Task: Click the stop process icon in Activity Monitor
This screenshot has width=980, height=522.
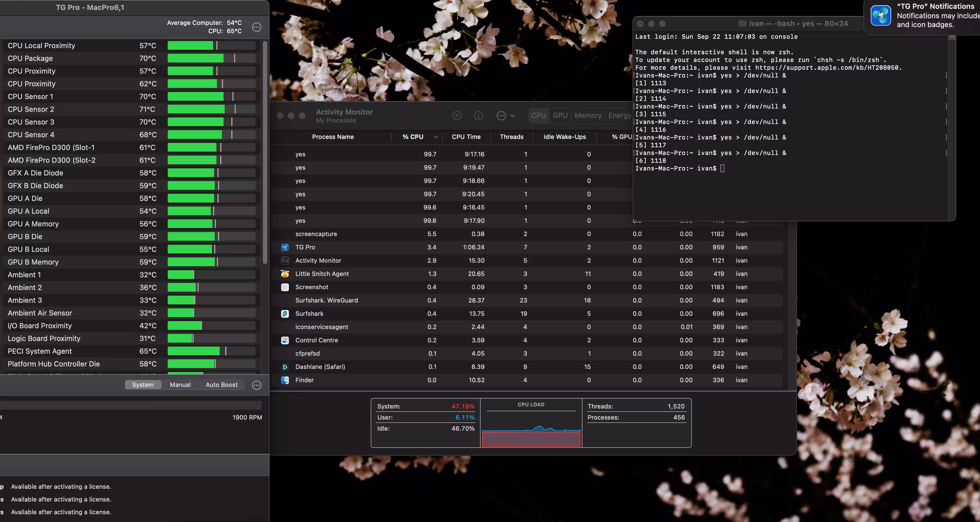Action: [457, 116]
